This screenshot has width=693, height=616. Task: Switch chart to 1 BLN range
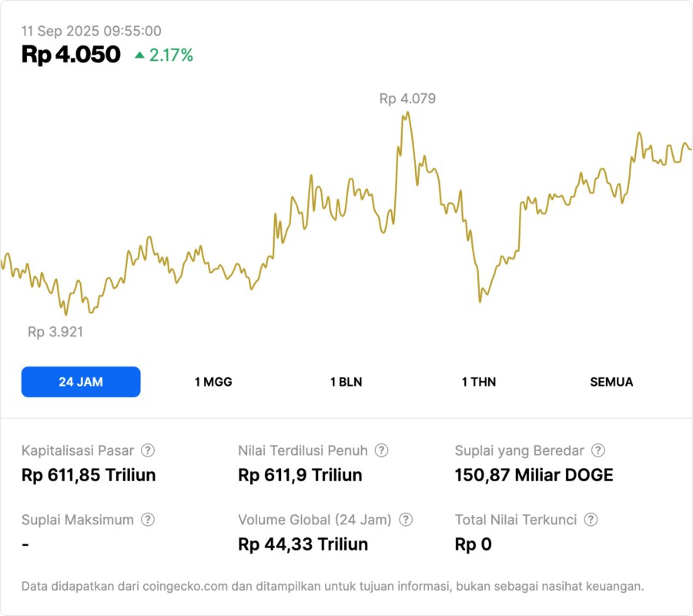[x=346, y=382]
